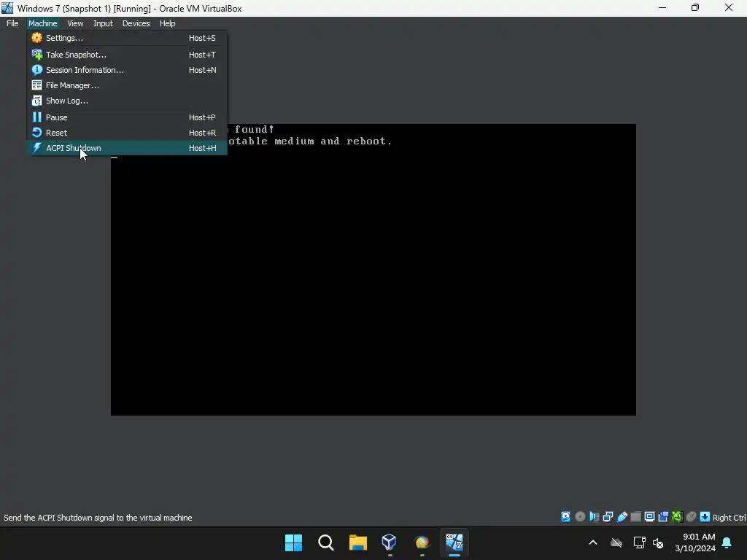Open Session Information entry

(x=127, y=70)
